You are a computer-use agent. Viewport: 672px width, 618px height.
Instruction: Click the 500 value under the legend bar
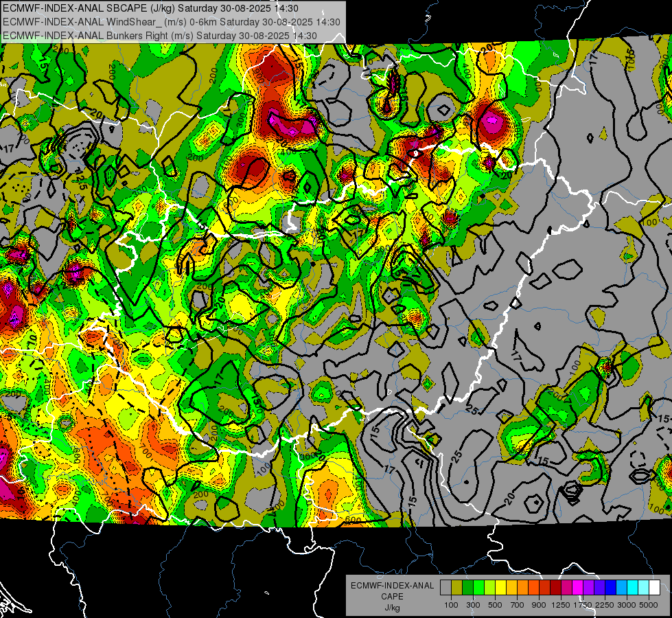click(495, 605)
